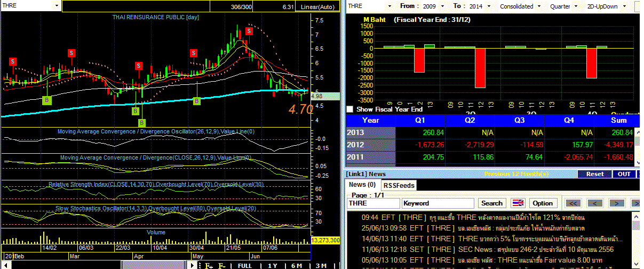Click the red S sell marker above 7

(249, 30)
